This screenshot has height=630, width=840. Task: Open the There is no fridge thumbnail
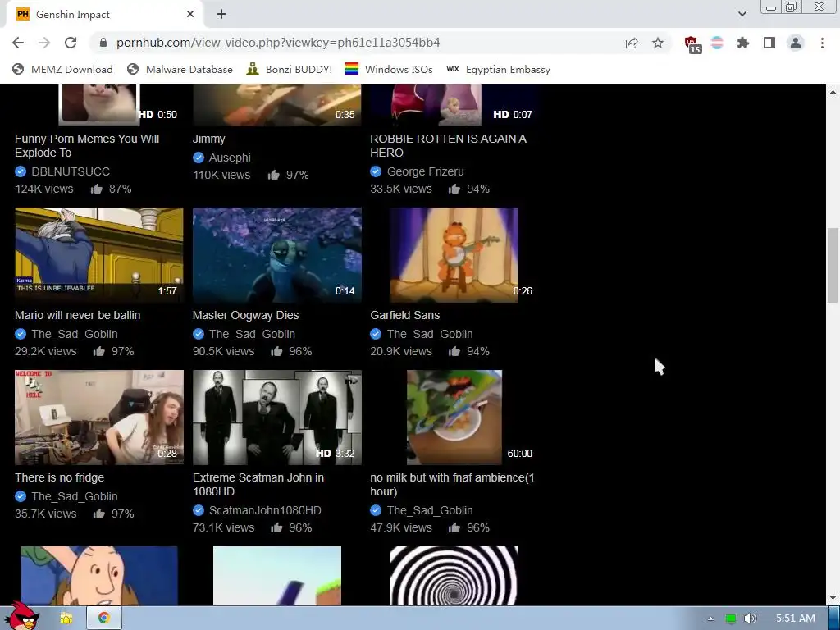(x=99, y=418)
